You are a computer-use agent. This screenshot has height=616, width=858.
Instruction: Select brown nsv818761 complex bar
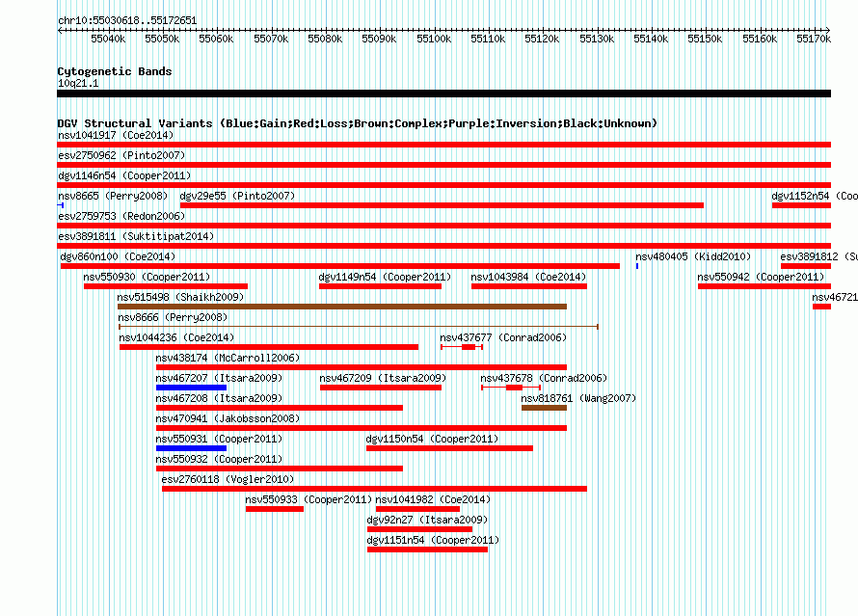pos(544,408)
